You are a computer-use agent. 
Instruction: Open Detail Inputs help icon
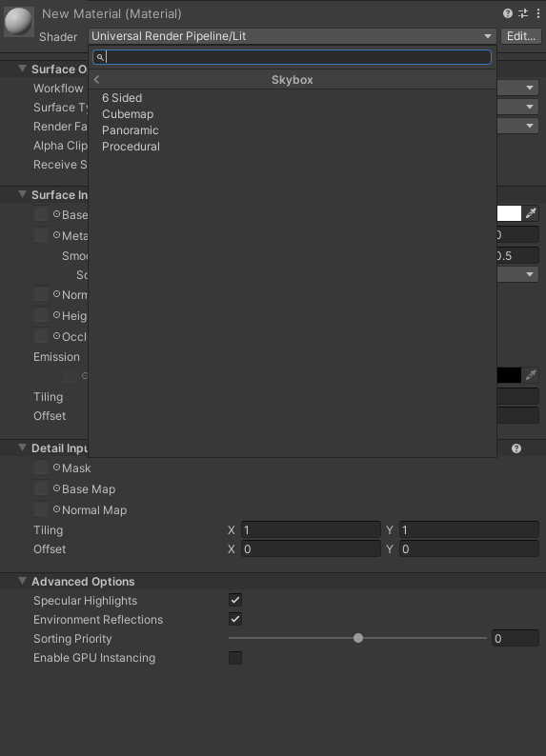(516, 448)
